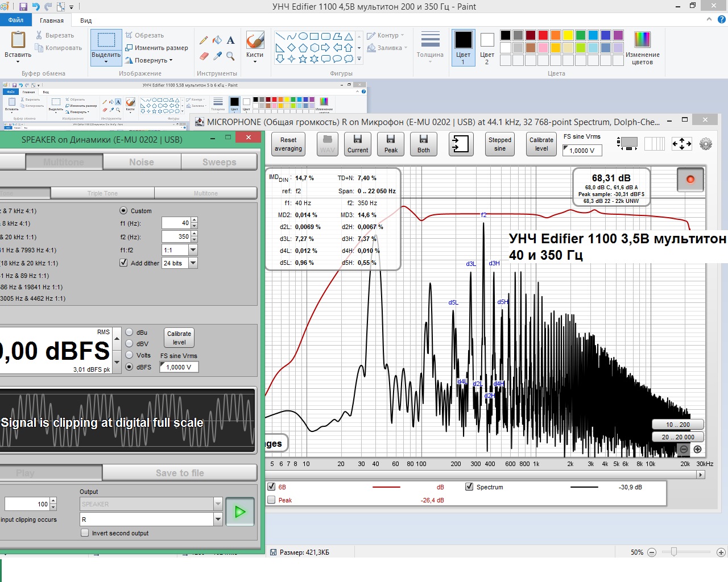This screenshot has height=582, width=728.
Task: Click the four-arrow fit-to-data icon in the spectrum toolbar
Action: click(x=681, y=144)
